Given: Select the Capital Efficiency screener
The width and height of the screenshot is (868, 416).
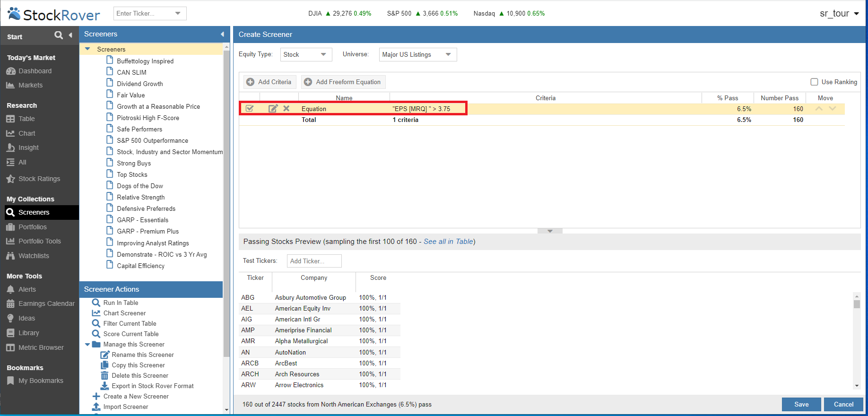Looking at the screenshot, I should (x=140, y=266).
